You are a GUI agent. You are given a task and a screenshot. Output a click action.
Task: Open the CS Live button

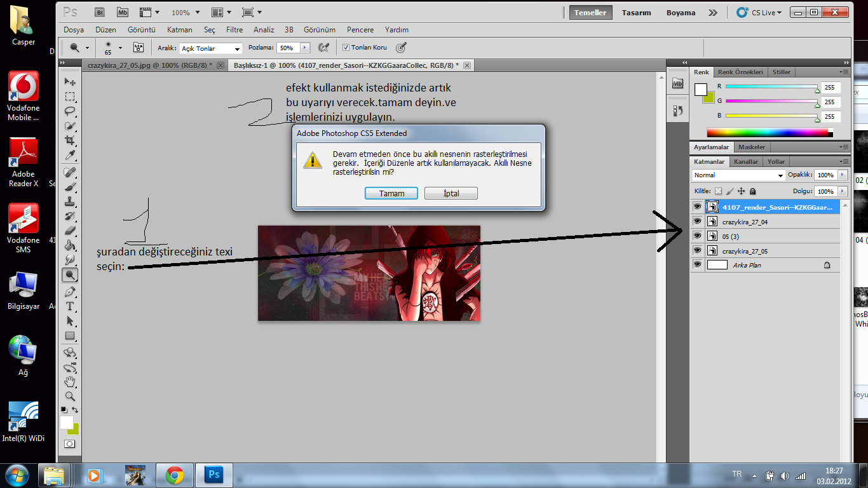(759, 12)
